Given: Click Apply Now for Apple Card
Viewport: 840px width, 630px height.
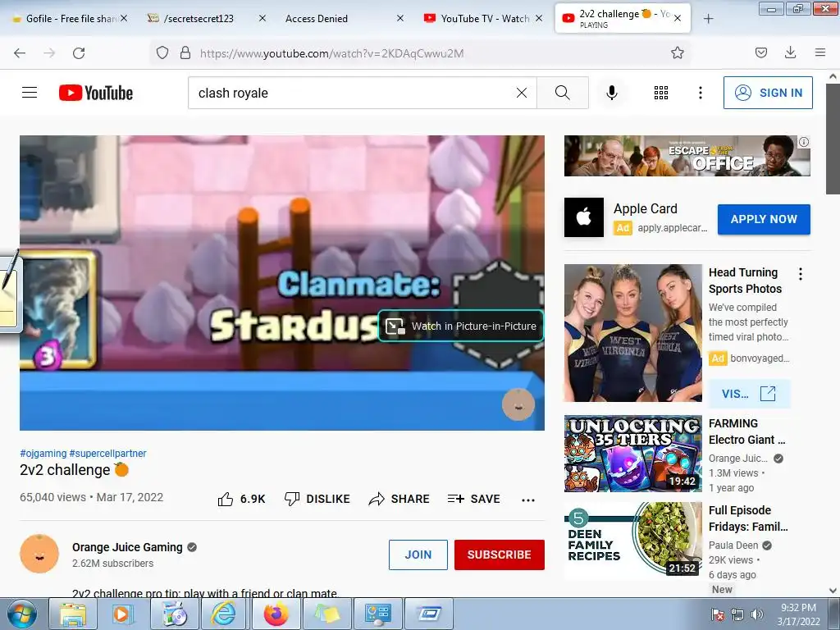Looking at the screenshot, I should tap(764, 219).
